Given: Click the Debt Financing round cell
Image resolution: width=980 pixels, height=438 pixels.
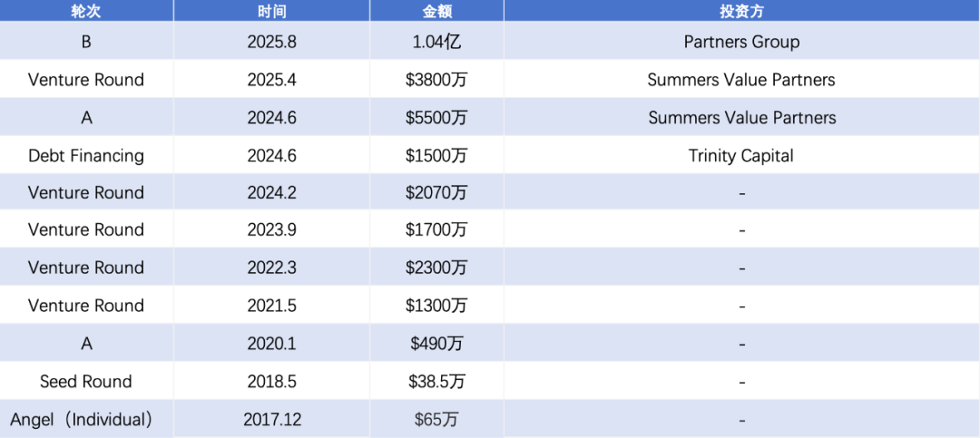Looking at the screenshot, I should (86, 155).
